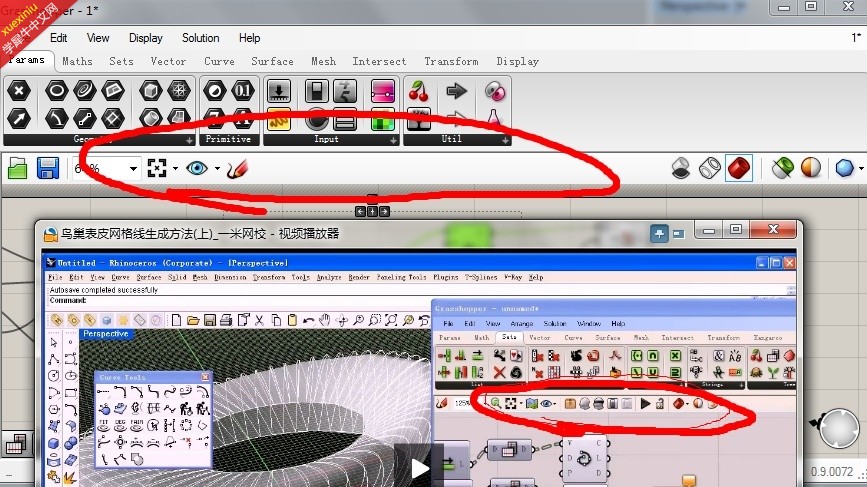Image resolution: width=867 pixels, height=487 pixels.
Task: Click the black play triangle in video Grasshopper
Action: [x=645, y=404]
